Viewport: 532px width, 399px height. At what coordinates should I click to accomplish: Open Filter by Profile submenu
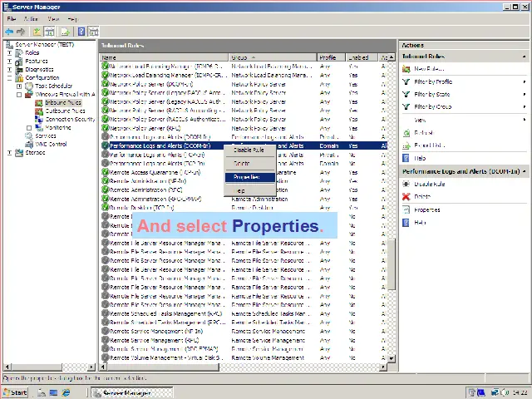point(433,81)
